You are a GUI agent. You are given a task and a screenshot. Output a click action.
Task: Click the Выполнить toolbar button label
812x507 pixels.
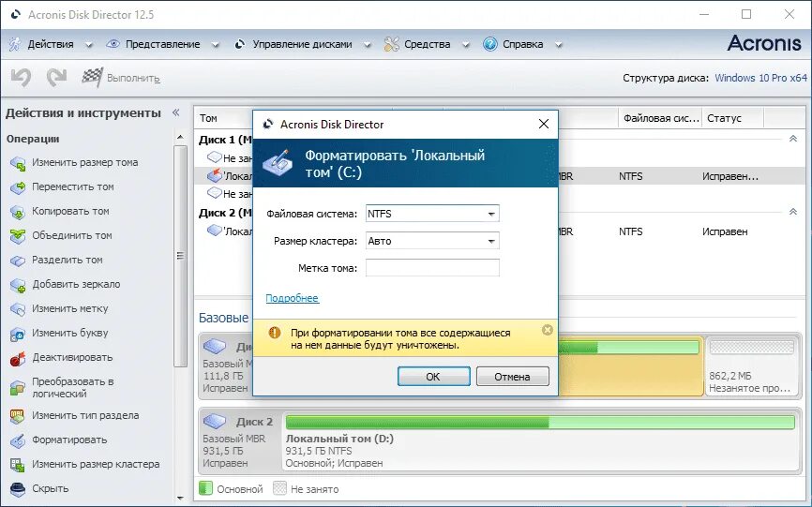tap(133, 78)
